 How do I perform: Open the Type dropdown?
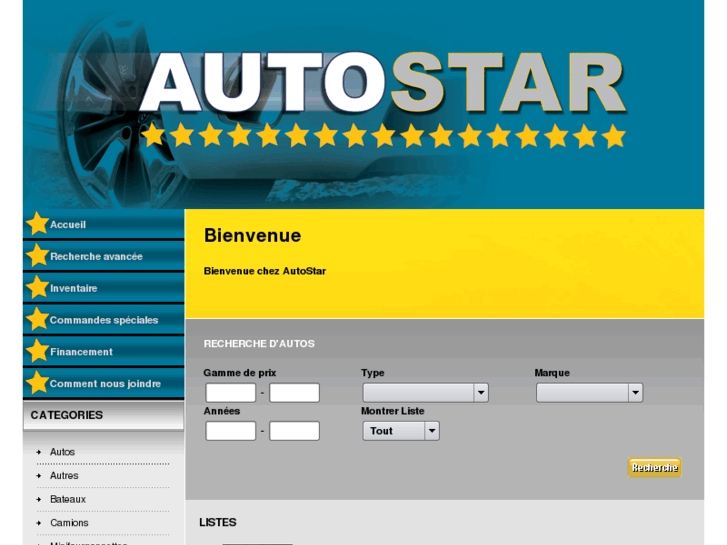coord(425,393)
